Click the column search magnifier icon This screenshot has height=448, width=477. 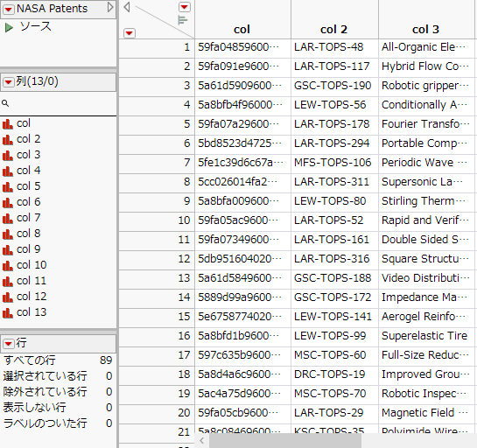(x=5, y=103)
